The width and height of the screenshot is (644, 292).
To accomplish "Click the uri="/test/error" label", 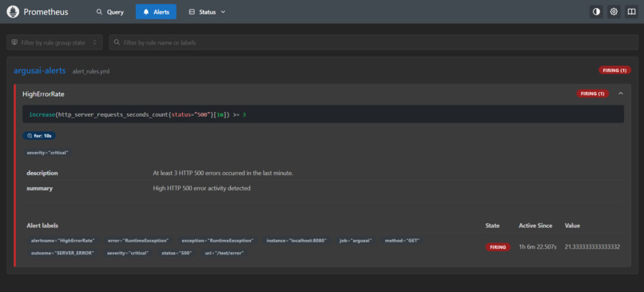I will pos(225,253).
